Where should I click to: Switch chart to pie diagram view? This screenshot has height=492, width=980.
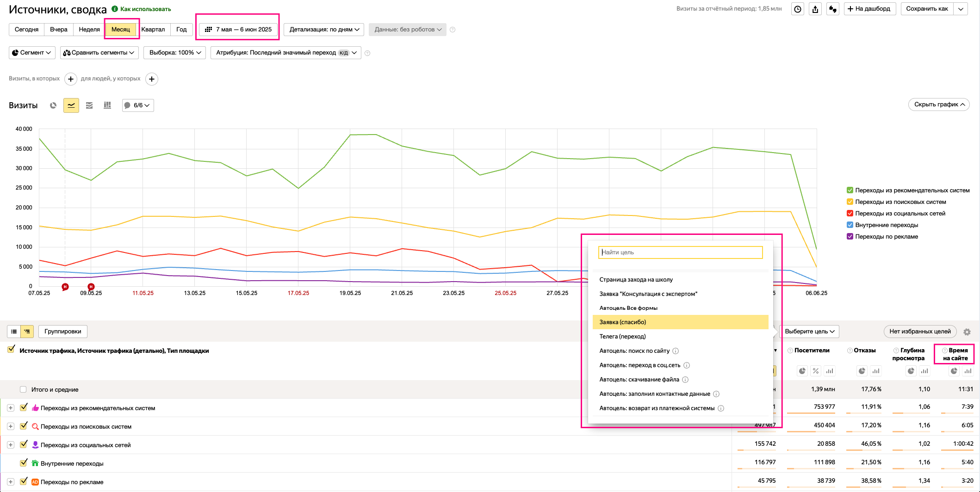pyautogui.click(x=53, y=105)
